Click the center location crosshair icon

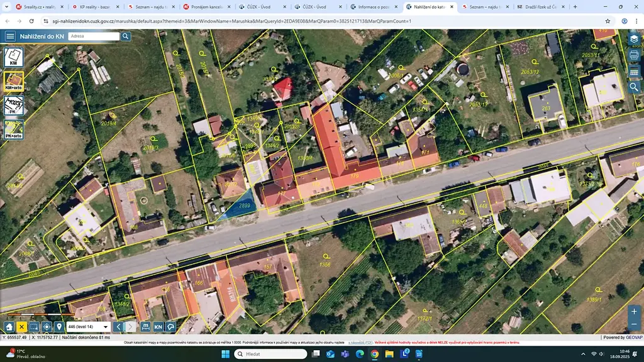pos(47,327)
